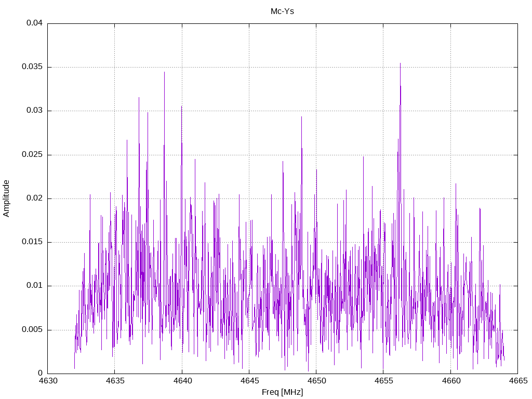Click the y-axis tick label 0.005

point(32,330)
